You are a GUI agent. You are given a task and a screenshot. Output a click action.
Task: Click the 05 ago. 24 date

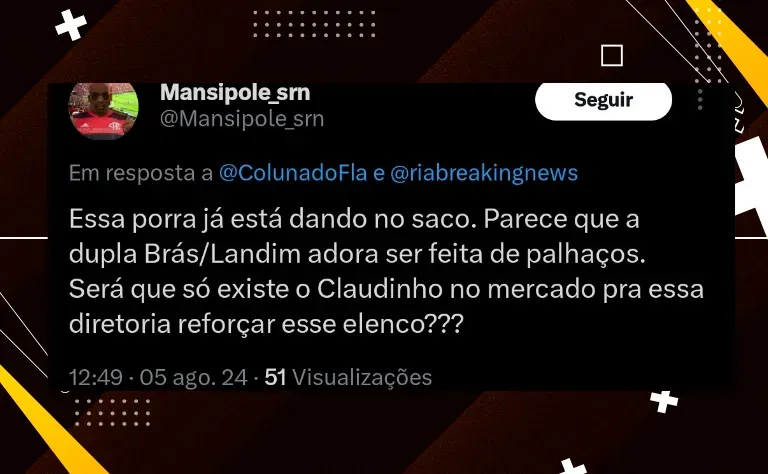coord(193,378)
